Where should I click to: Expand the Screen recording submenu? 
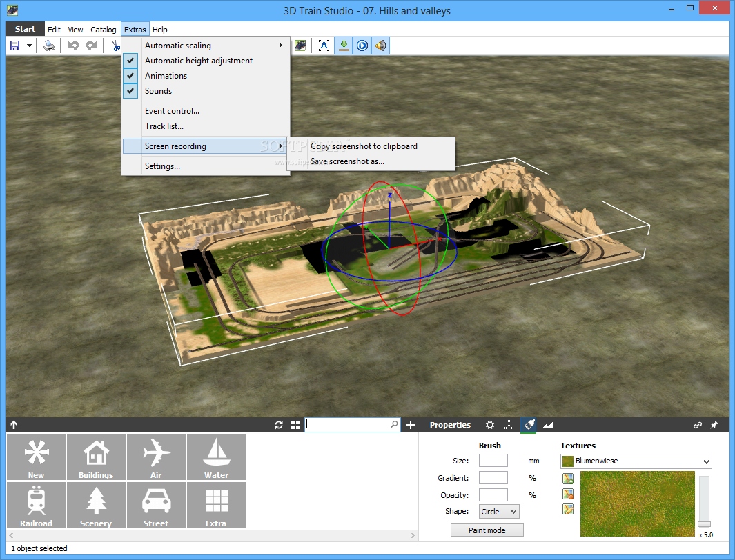(206, 146)
